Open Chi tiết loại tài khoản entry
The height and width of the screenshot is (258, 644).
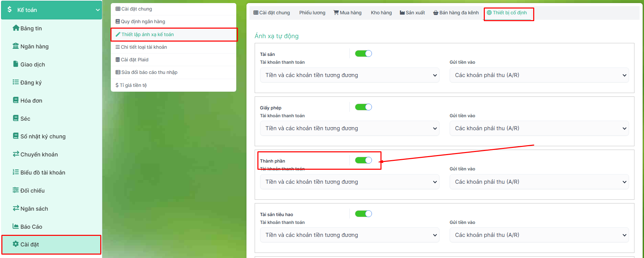(x=174, y=47)
